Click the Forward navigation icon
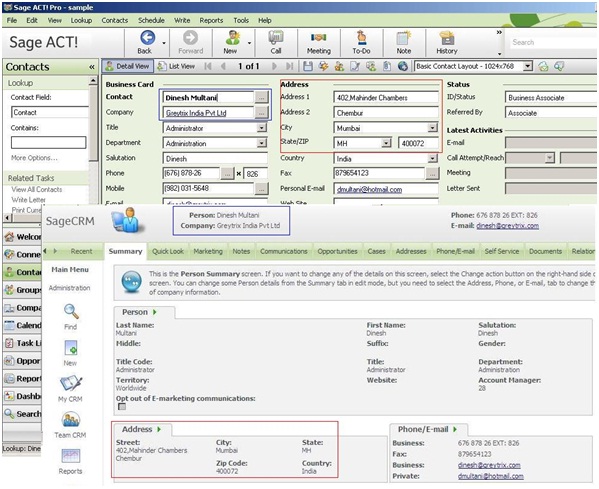599x489 pixels. point(190,38)
